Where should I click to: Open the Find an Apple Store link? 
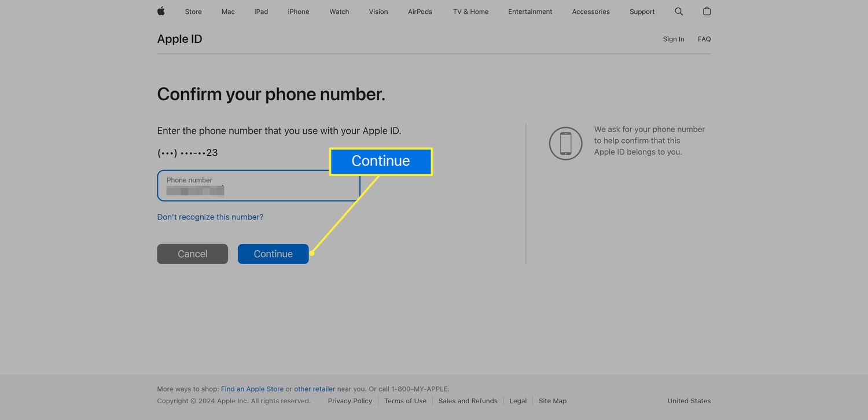click(x=252, y=389)
